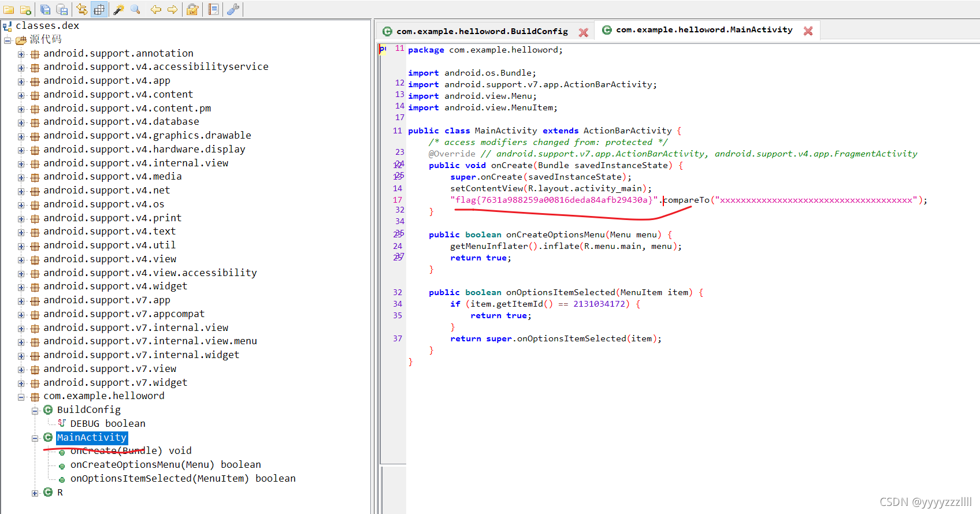The width and height of the screenshot is (980, 514).
Task: Expand the R class node
Action: 35,493
